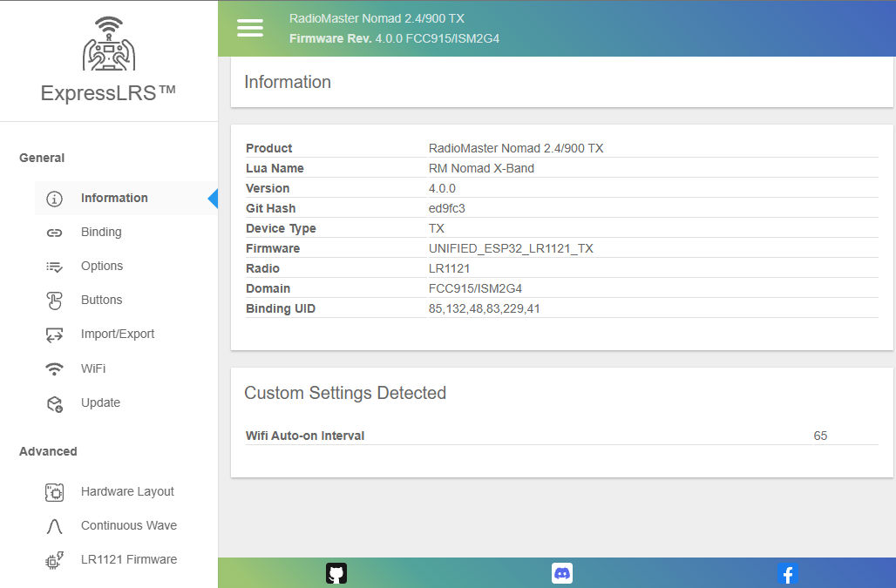Viewport: 896px width, 588px height.
Task: Click the Custom Settings Detected heading
Action: click(345, 393)
